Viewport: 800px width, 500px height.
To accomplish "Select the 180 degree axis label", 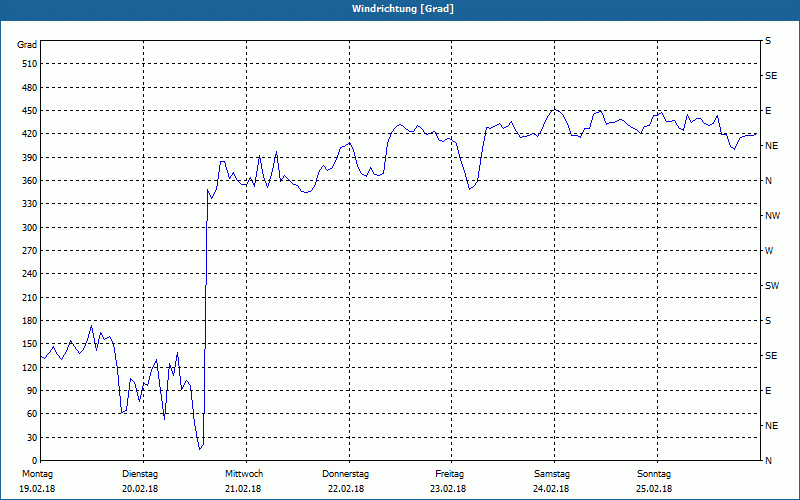I will pos(30,321).
